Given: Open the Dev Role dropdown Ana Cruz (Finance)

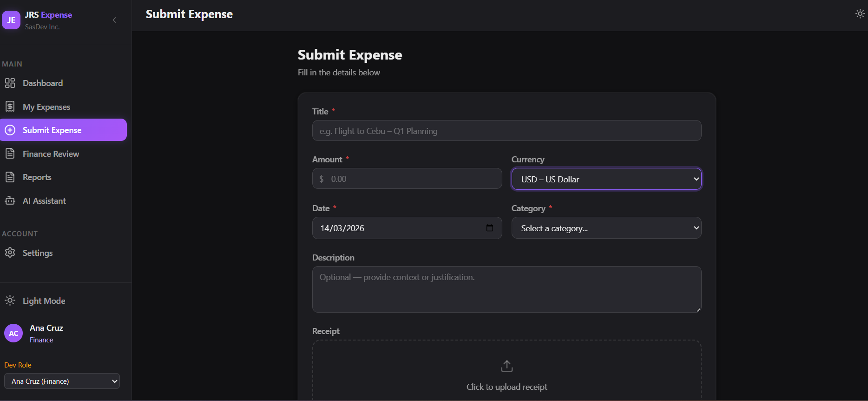Looking at the screenshot, I should coord(62,381).
